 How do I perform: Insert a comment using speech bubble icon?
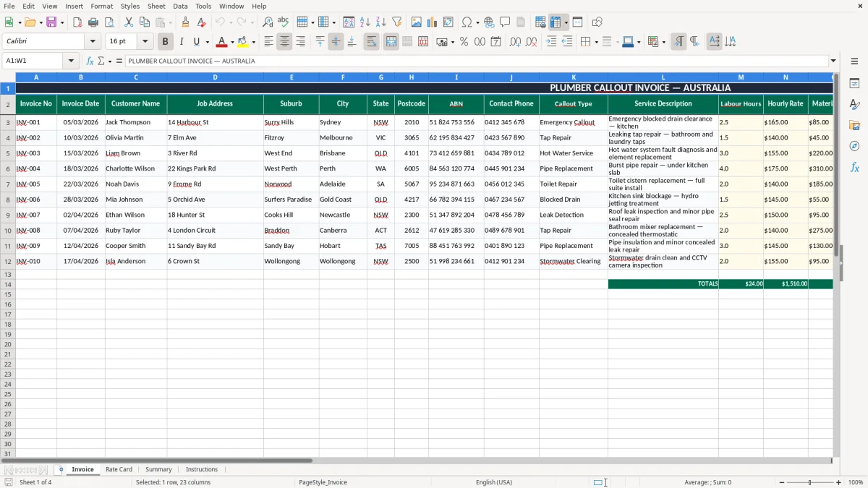click(x=505, y=22)
